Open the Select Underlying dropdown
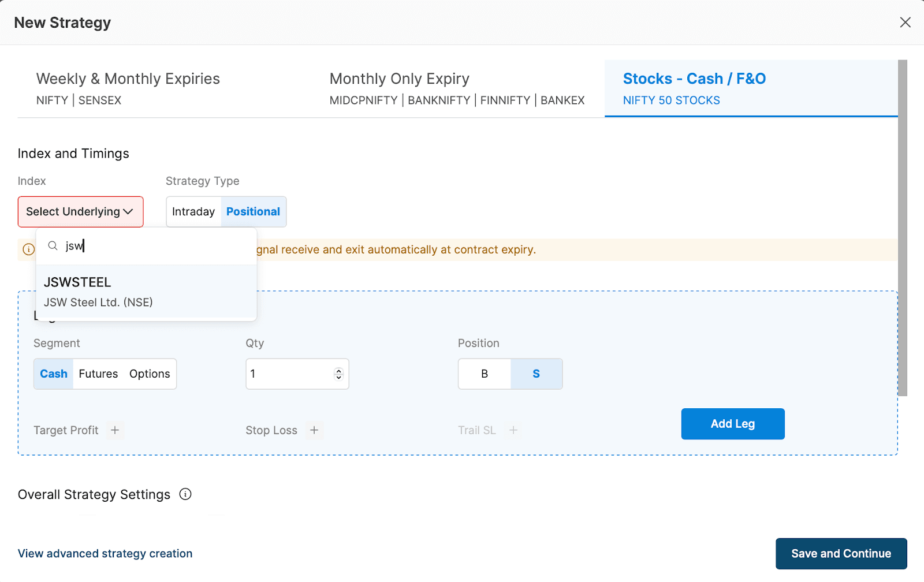924x582 pixels. click(x=80, y=212)
